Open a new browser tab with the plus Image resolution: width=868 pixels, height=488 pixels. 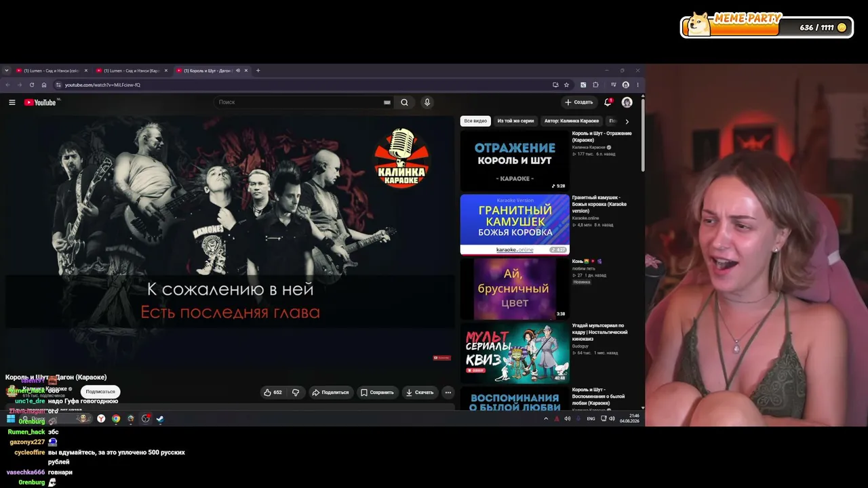pos(258,70)
